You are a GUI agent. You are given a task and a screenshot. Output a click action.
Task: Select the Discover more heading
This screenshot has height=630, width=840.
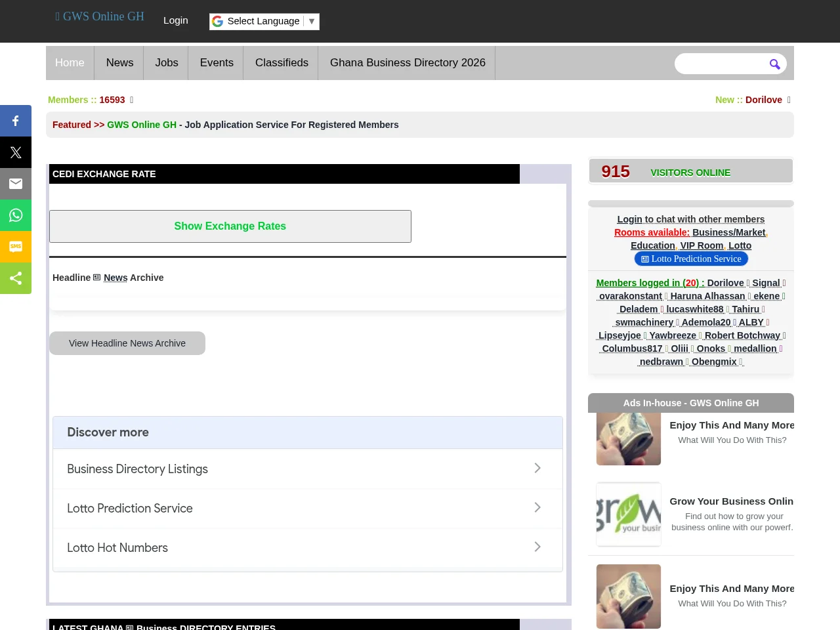[x=108, y=432]
